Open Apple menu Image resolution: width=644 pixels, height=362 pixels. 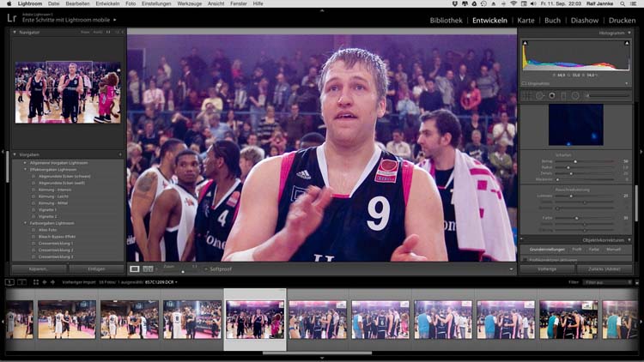pyautogui.click(x=9, y=3)
